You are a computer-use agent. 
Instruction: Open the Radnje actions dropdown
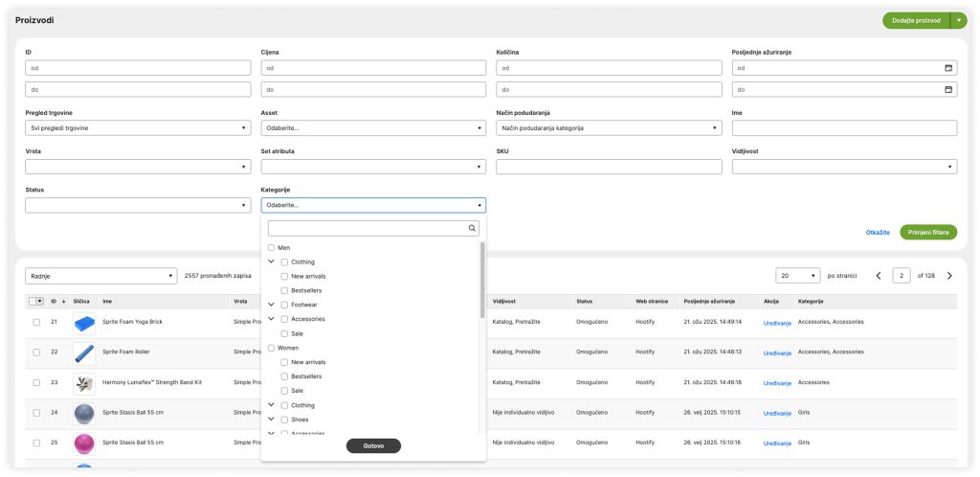(101, 276)
